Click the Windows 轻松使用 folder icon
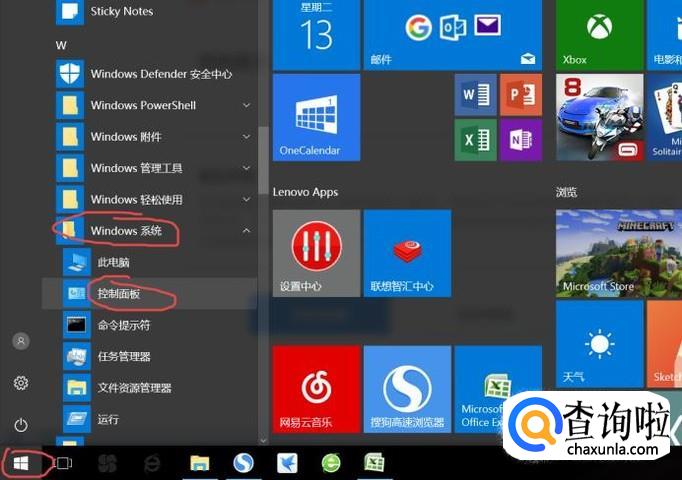Image resolution: width=682 pixels, height=480 pixels. [70, 199]
